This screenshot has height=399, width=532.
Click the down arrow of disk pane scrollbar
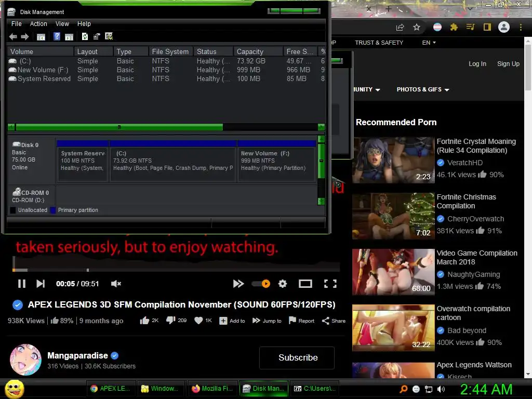point(321,201)
